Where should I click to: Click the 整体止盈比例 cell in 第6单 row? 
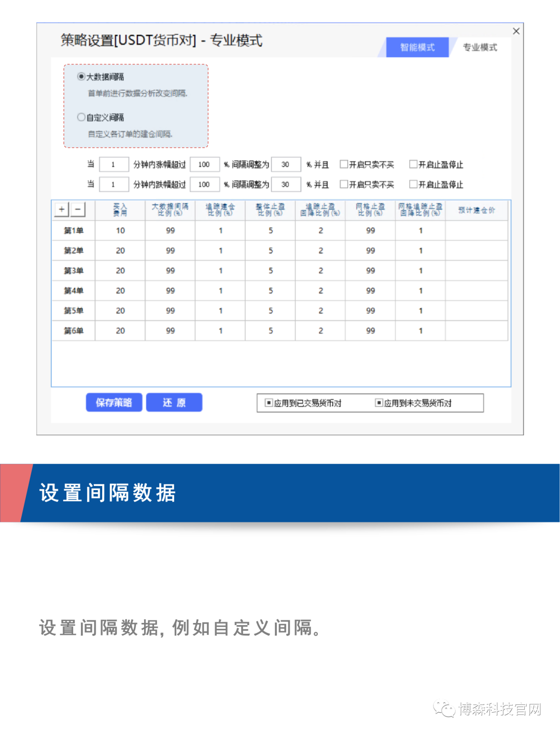pos(270,330)
